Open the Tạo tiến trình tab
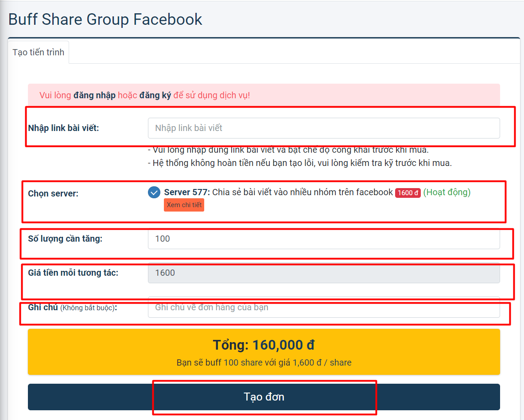The height and width of the screenshot is (420, 524). coord(39,52)
